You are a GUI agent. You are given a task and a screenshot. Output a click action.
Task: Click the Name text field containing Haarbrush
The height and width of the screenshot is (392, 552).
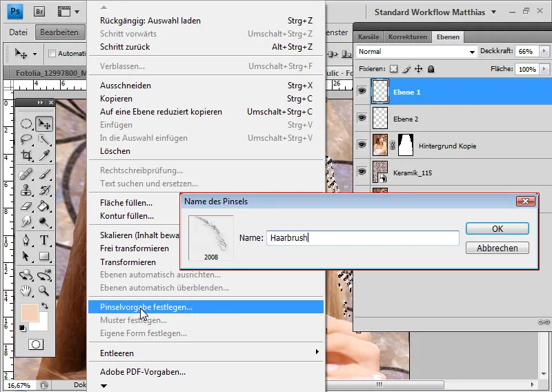pyautogui.click(x=363, y=237)
